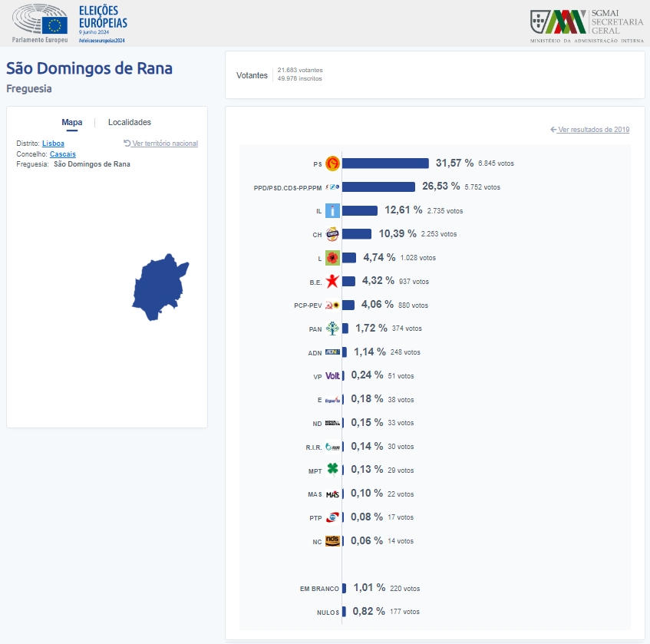This screenshot has width=650, height=644.
Task: Click the PS results bar
Action: [x=385, y=163]
